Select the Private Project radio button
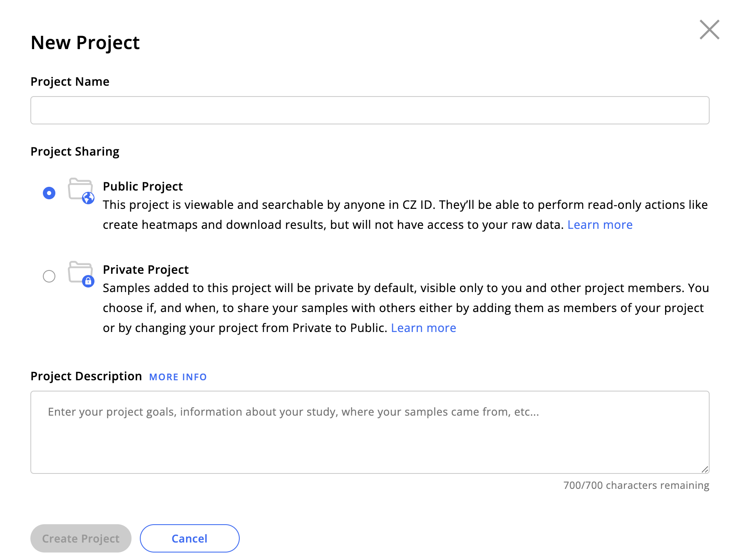This screenshot has height=560, width=740. pos(49,276)
